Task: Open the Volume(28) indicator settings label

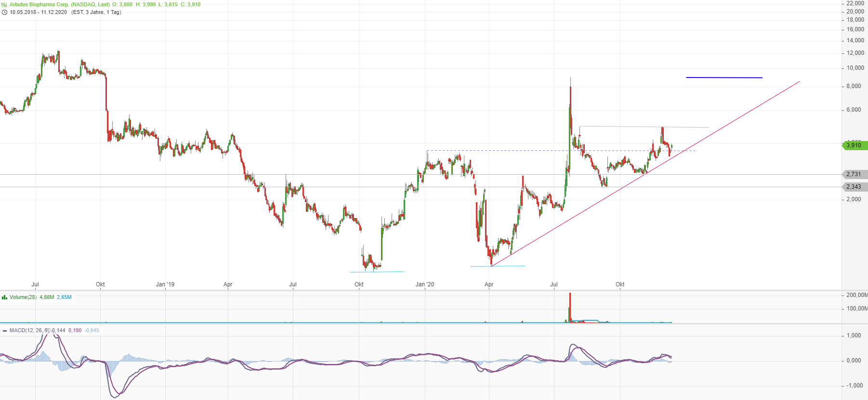Action: pyautogui.click(x=23, y=297)
